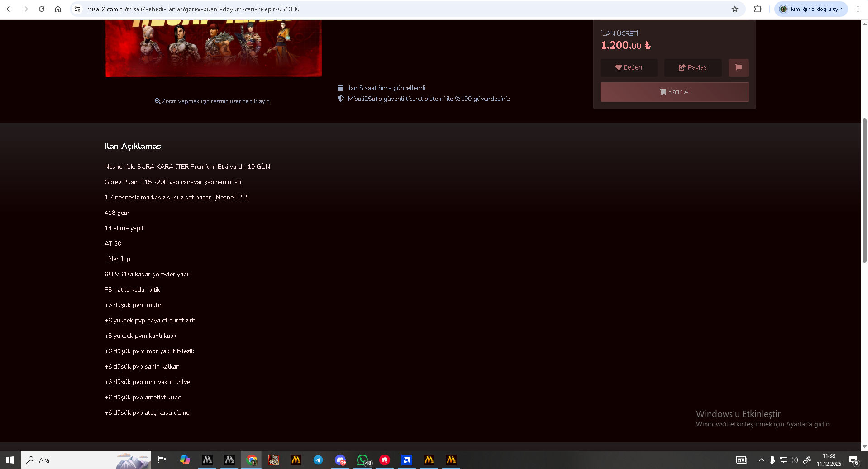Image resolution: width=868 pixels, height=469 pixels.
Task: Click the microphone tray icon
Action: 772,460
